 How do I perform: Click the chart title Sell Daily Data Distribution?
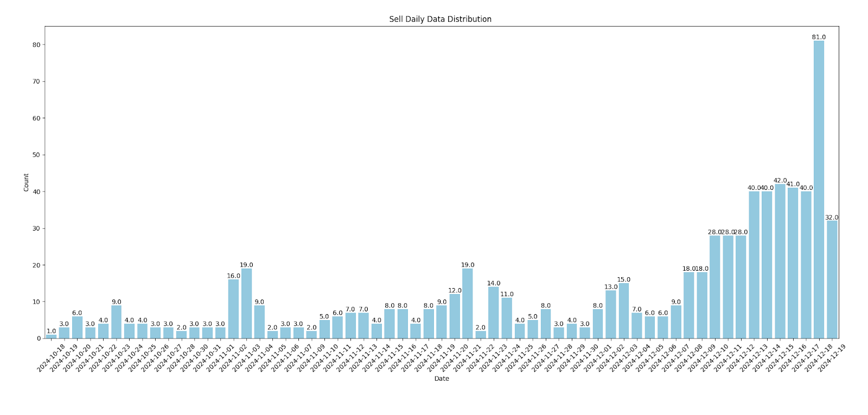(441, 19)
